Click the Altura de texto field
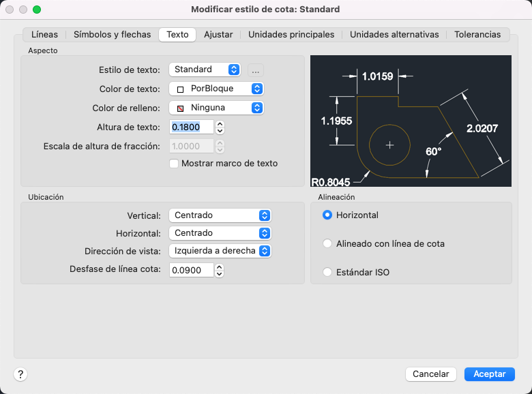 (191, 127)
